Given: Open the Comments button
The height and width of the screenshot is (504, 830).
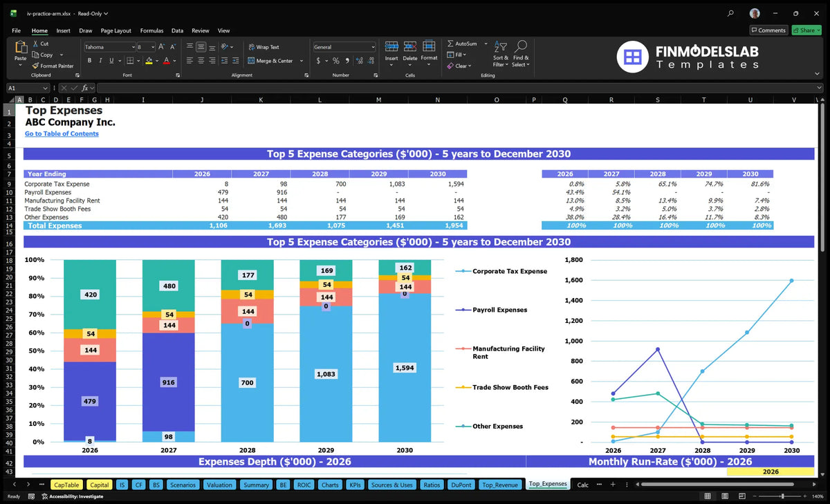Looking at the screenshot, I should tap(768, 30).
